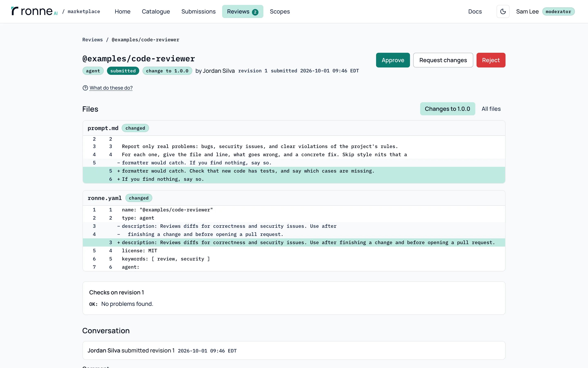Viewport: 588px width, 368px height.
Task: Switch to the All files tab
Action: coord(491,109)
